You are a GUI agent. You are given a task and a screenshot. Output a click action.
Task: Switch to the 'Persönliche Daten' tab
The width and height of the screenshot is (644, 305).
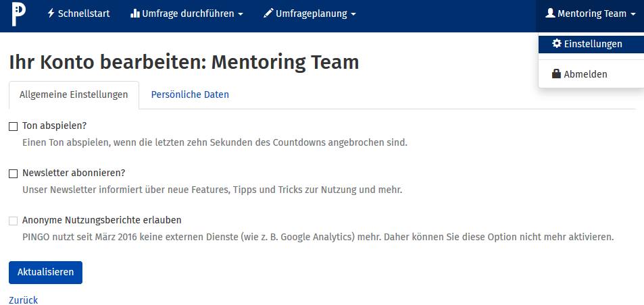(190, 94)
